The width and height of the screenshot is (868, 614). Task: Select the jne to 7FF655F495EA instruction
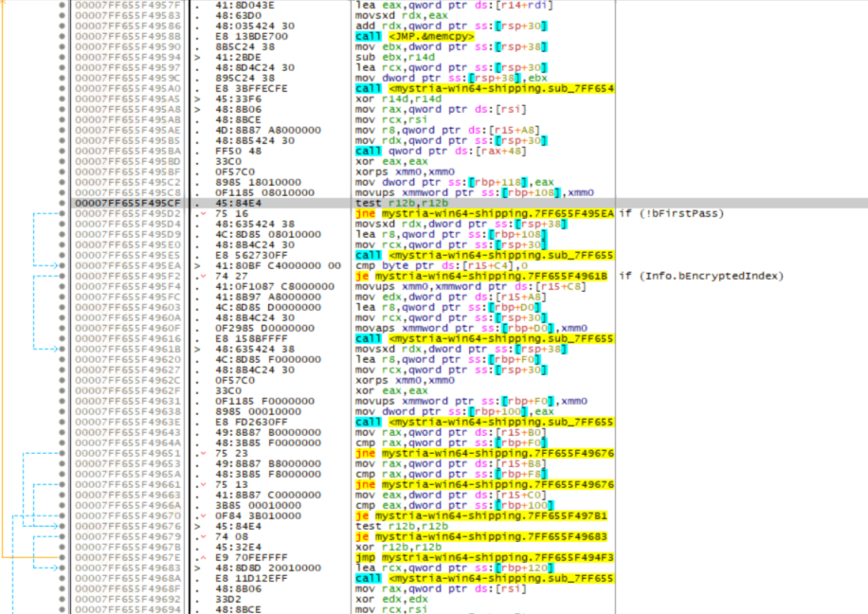click(484, 214)
